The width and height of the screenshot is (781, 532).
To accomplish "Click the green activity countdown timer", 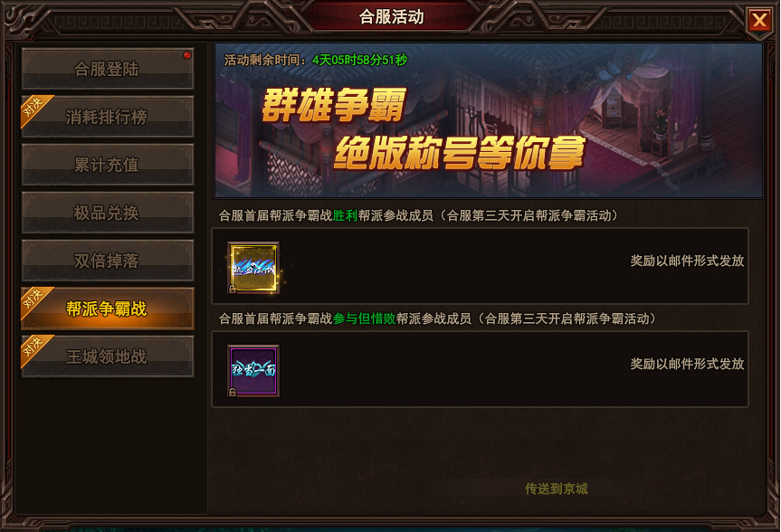I will pos(359,61).
